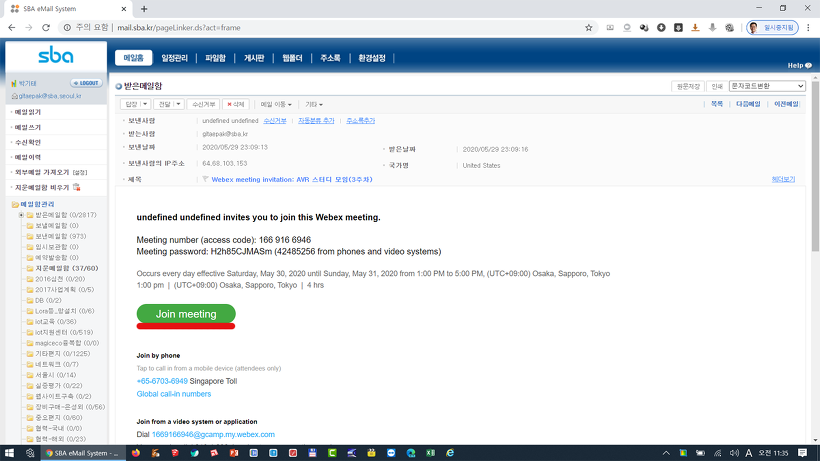Select 외부메일 가져오기 in the sidebar
Screen dimensions: 820x461
42,172
